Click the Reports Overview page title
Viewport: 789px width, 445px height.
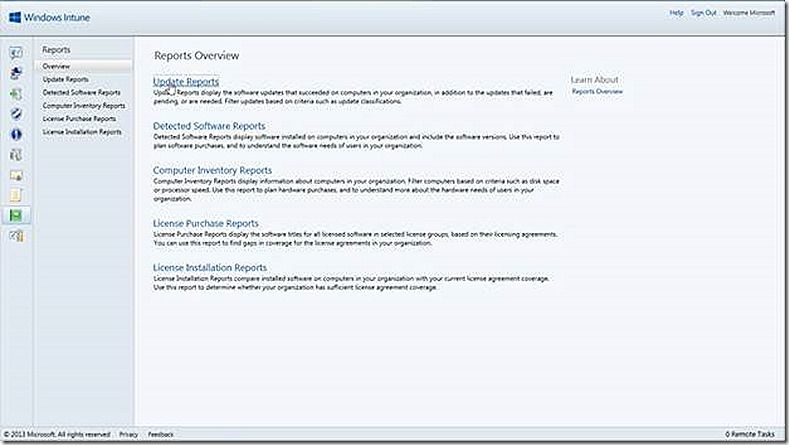tap(197, 55)
